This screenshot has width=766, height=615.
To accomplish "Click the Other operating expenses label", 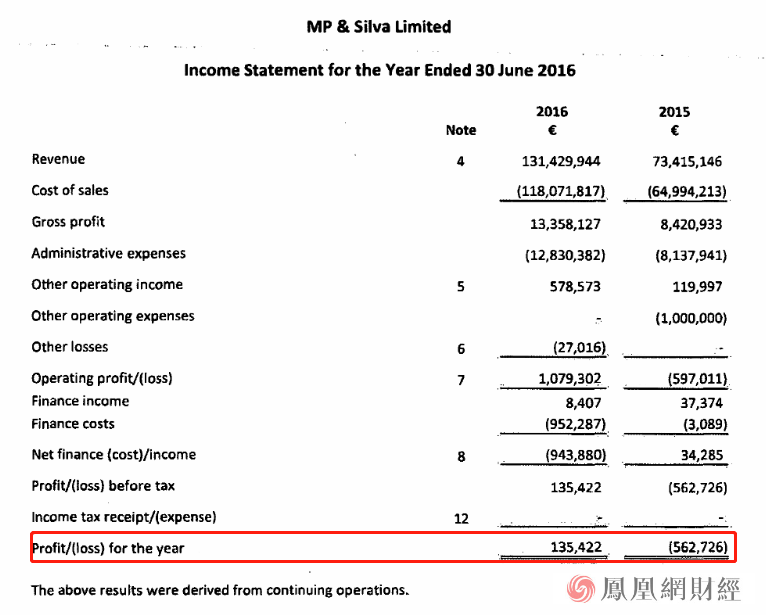I will pos(113,316).
